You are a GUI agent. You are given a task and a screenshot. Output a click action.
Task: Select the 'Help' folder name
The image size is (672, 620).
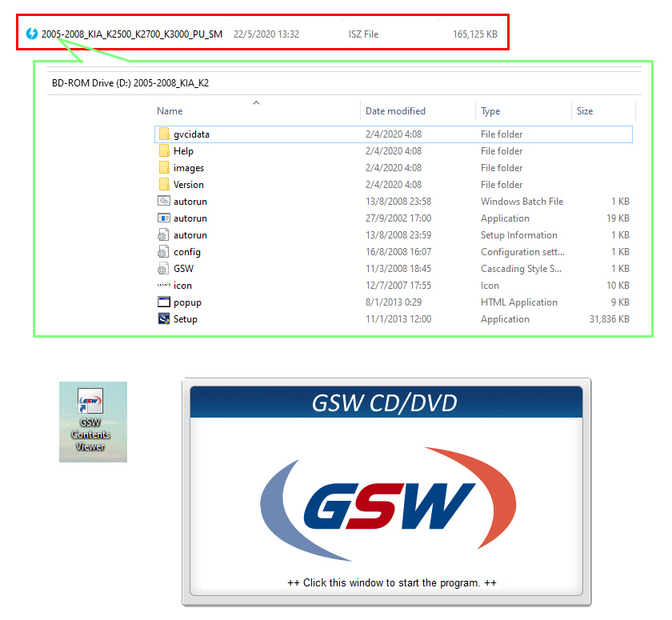[183, 151]
